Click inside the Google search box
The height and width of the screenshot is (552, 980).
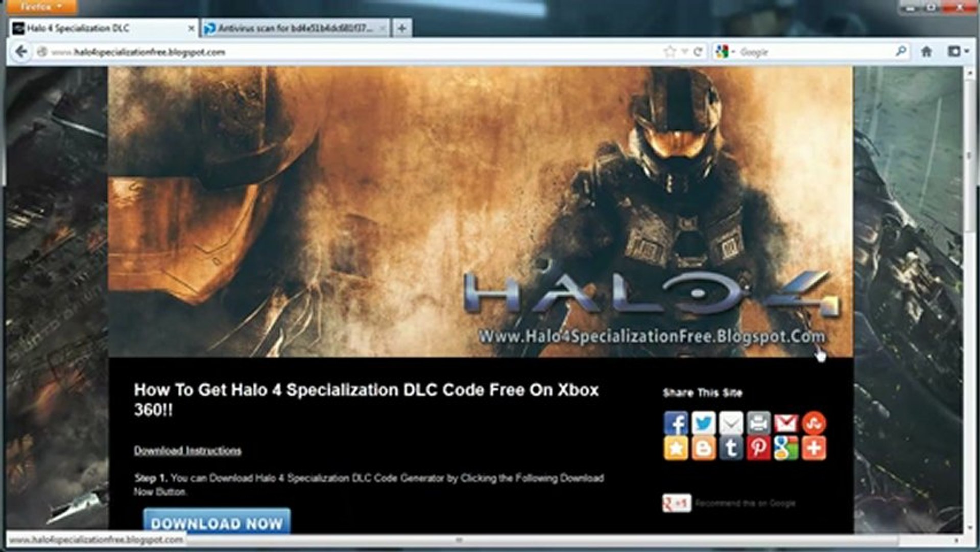tap(812, 52)
